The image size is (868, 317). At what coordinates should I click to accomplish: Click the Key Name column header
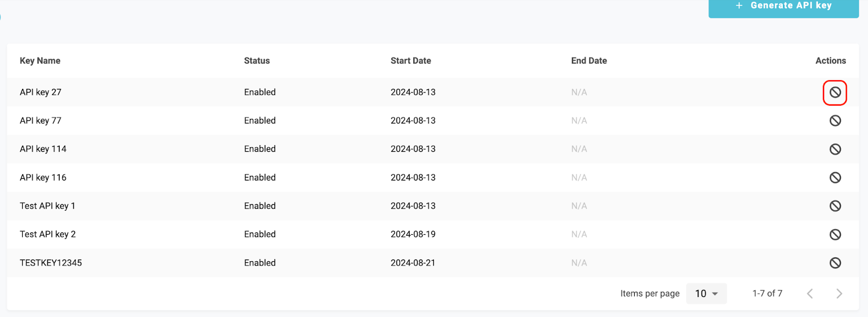pos(40,61)
